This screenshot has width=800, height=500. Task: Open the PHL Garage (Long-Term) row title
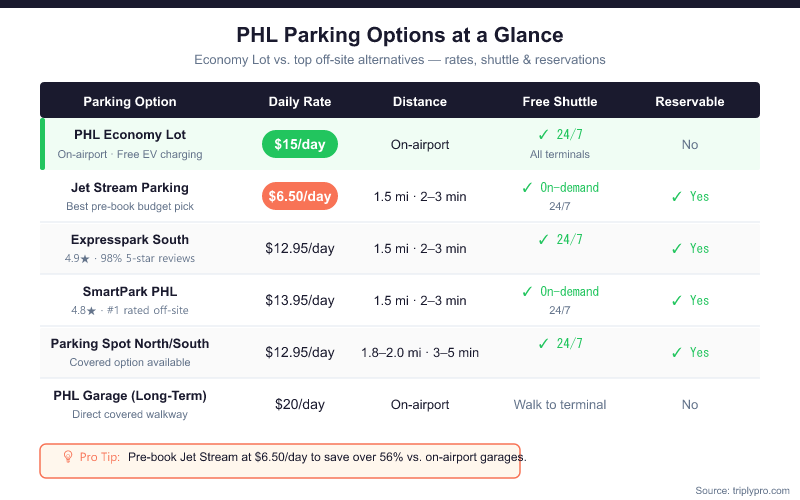(130, 395)
